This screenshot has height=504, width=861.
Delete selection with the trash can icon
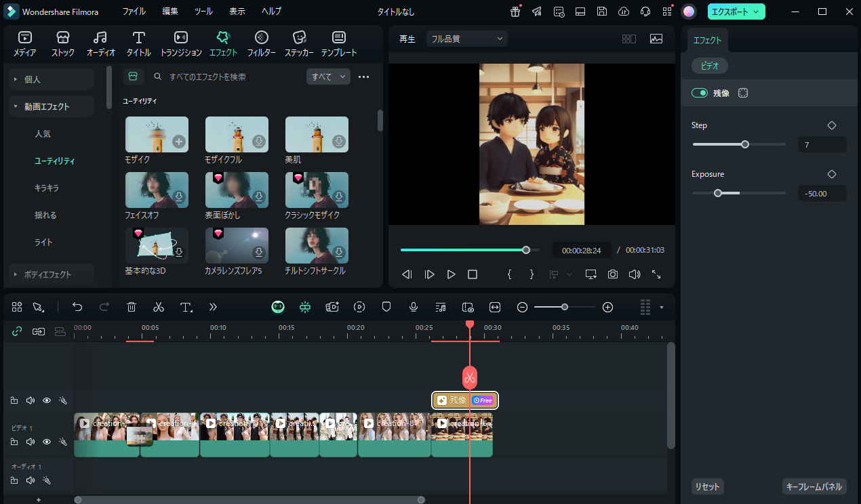(132, 307)
